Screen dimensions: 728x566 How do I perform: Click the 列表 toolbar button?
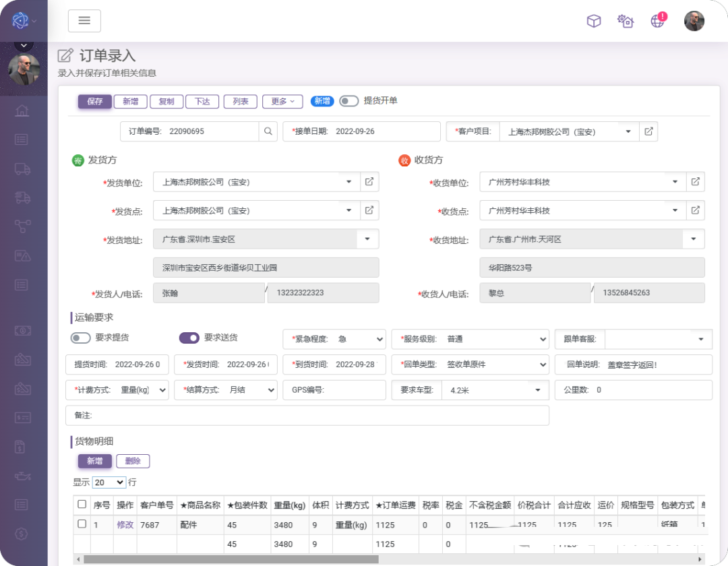coord(241,101)
